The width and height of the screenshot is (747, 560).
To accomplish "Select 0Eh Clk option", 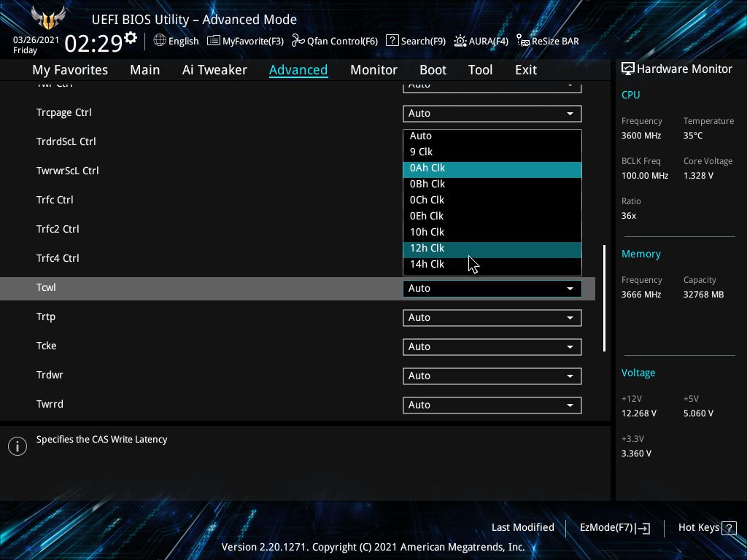I will (x=492, y=216).
